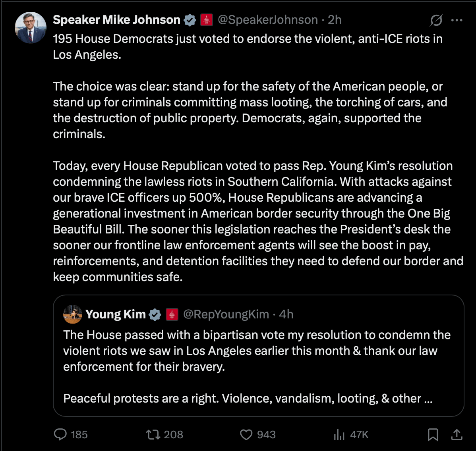Screen dimensions: 476x451
Task: Like the post with 943 likes
Action: point(258,434)
